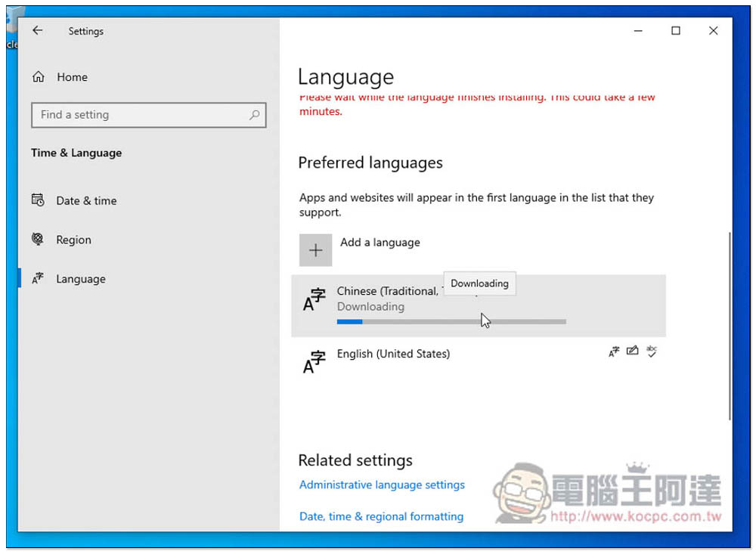Click the English display language feature icon
The image size is (756, 554).
coord(614,351)
